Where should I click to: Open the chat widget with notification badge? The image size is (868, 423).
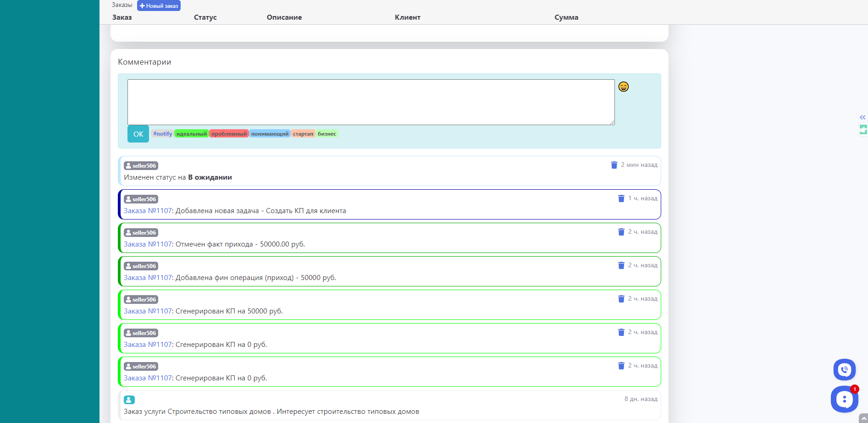tap(844, 399)
